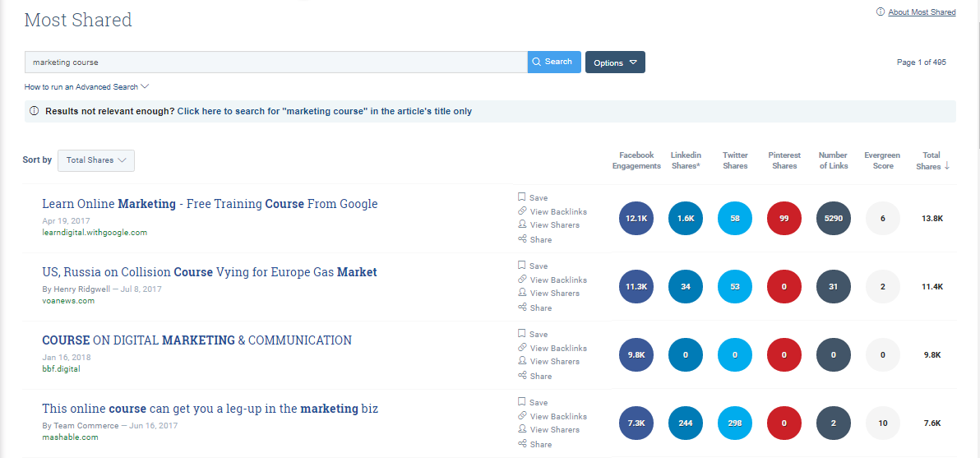Click View Backlinks link icon for voanews article
This screenshot has height=458, width=980.
522,280
